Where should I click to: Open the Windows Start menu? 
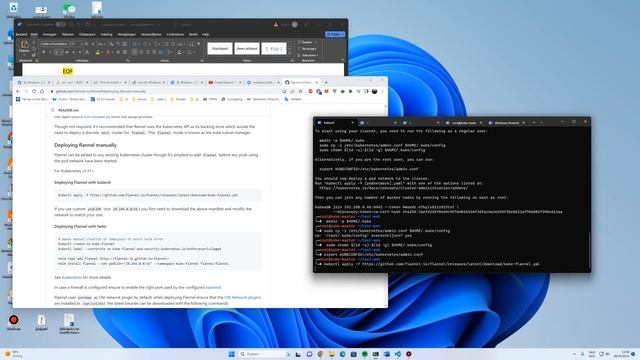pos(232,354)
